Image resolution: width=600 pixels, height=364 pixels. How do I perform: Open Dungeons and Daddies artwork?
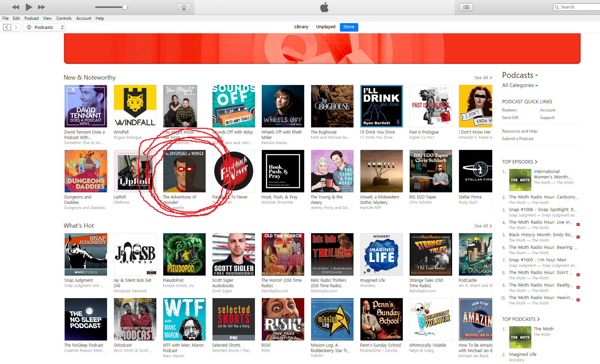86,171
